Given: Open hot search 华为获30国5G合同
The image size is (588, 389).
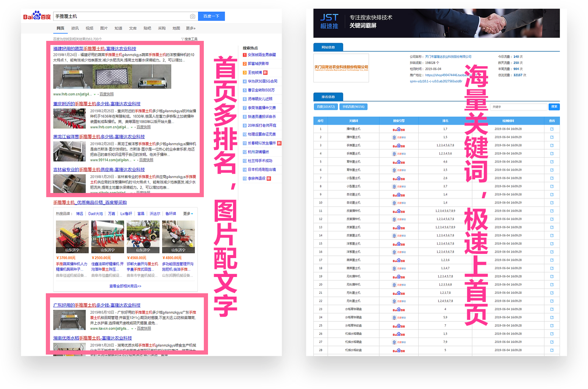Looking at the screenshot, I should (x=263, y=81).
